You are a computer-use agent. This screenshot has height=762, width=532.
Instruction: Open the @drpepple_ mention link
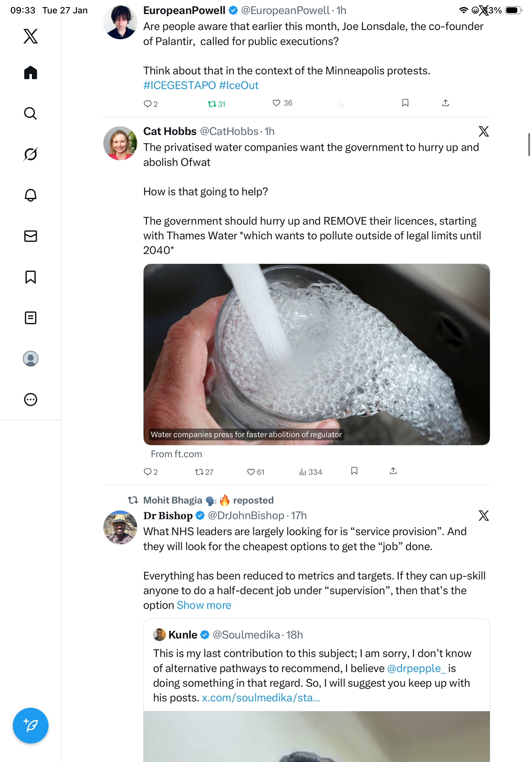pos(416,668)
